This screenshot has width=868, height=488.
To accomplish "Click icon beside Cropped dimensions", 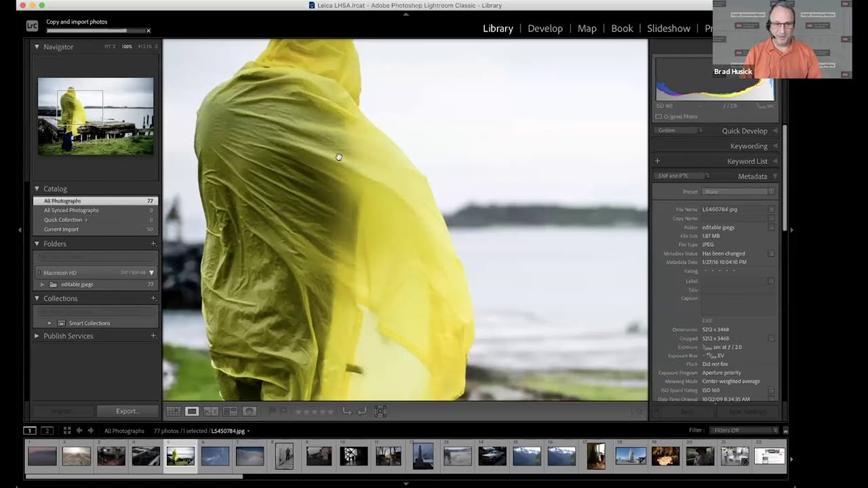I will [x=771, y=338].
